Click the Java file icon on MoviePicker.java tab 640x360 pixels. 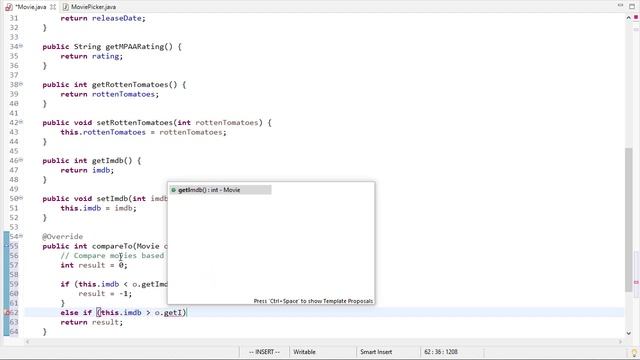pyautogui.click(x=65, y=7)
